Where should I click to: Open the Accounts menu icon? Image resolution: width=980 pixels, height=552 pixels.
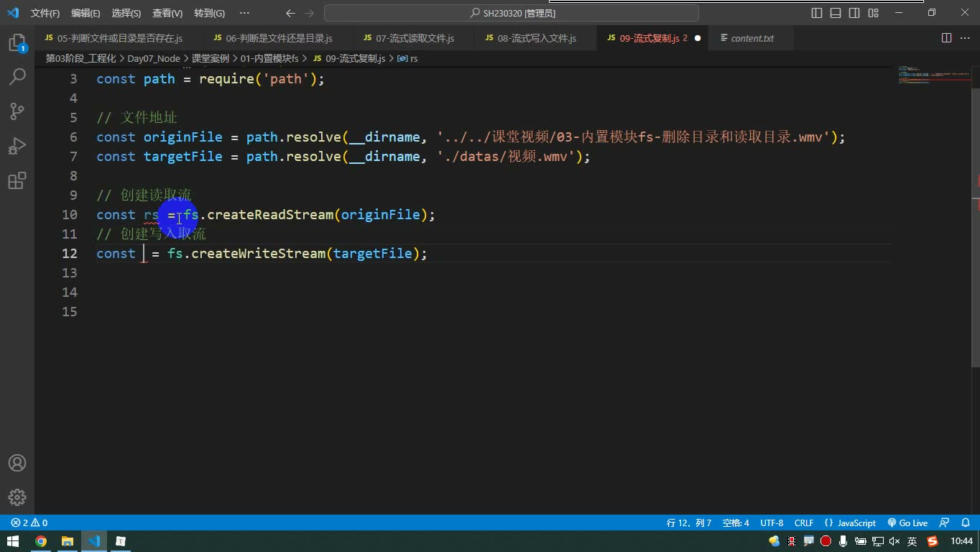(17, 464)
